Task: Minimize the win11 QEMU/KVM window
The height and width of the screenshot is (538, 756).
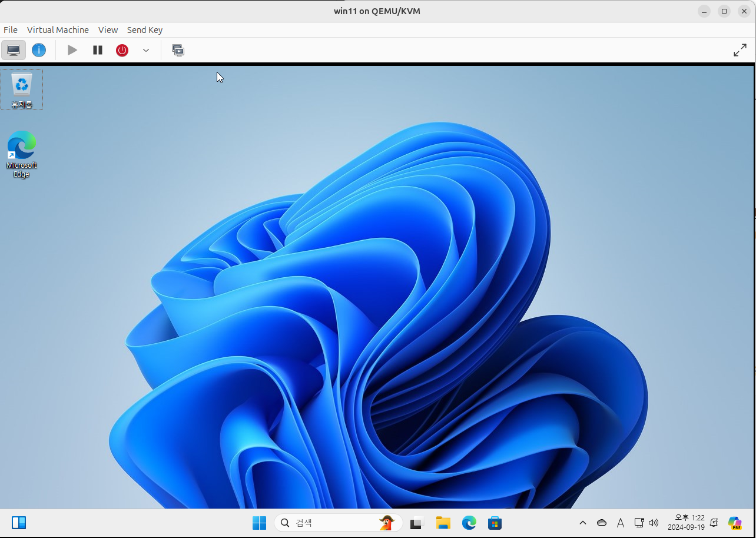Action: tap(704, 11)
